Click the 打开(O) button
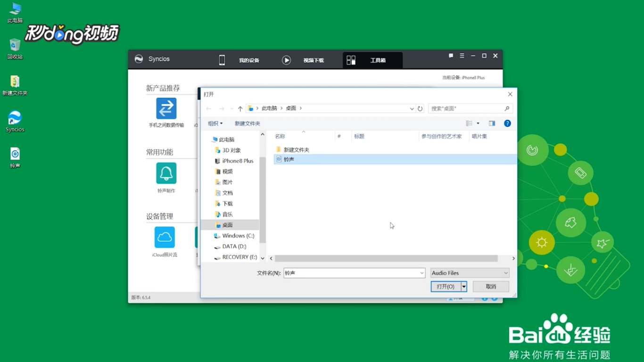Image resolution: width=644 pixels, height=362 pixels. 446,287
